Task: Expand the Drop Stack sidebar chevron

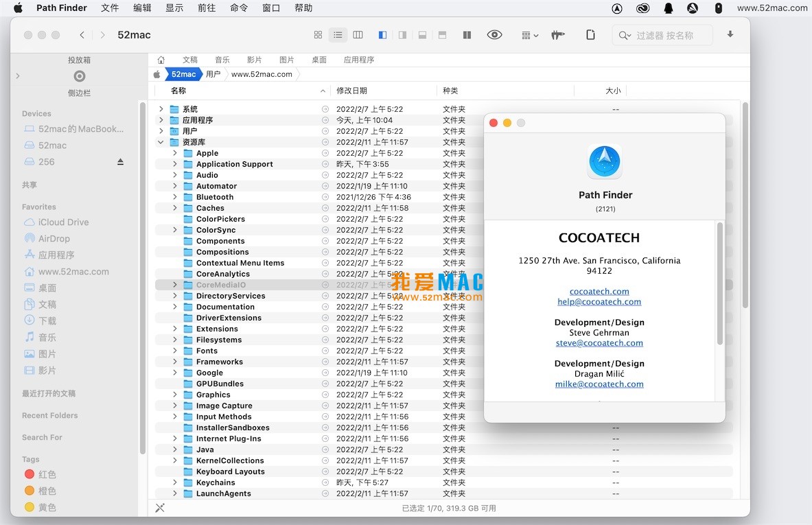Action: pos(18,76)
